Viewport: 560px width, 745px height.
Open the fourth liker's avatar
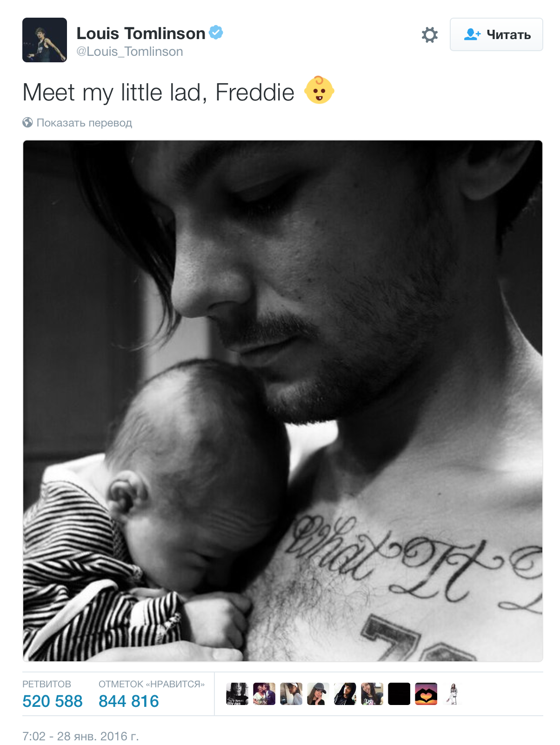[x=318, y=694]
